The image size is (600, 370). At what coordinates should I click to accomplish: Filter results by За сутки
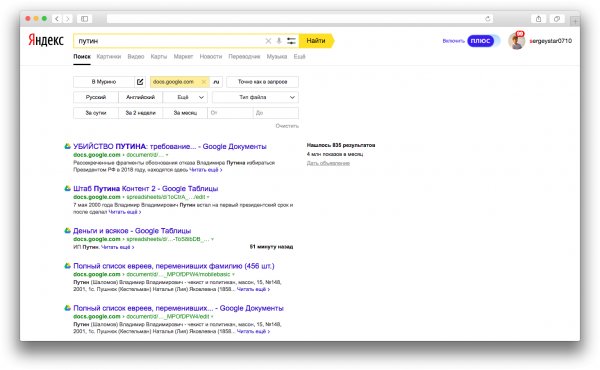(96, 113)
